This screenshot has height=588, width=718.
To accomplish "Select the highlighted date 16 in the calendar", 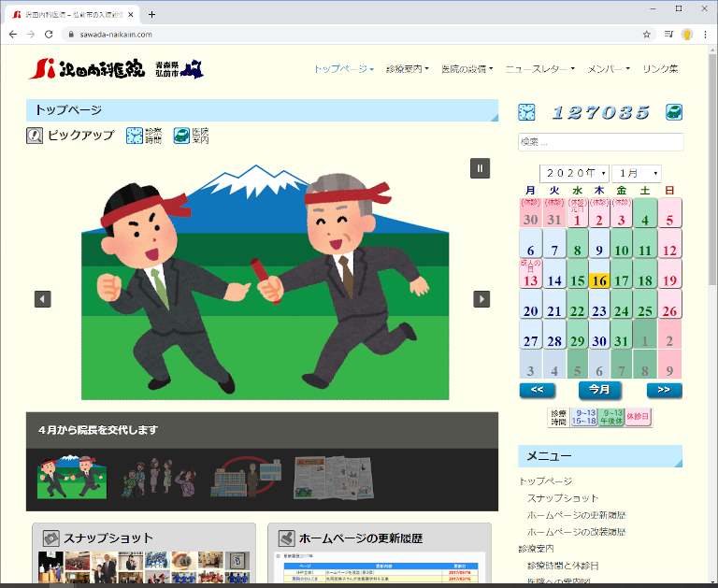I will pos(599,280).
